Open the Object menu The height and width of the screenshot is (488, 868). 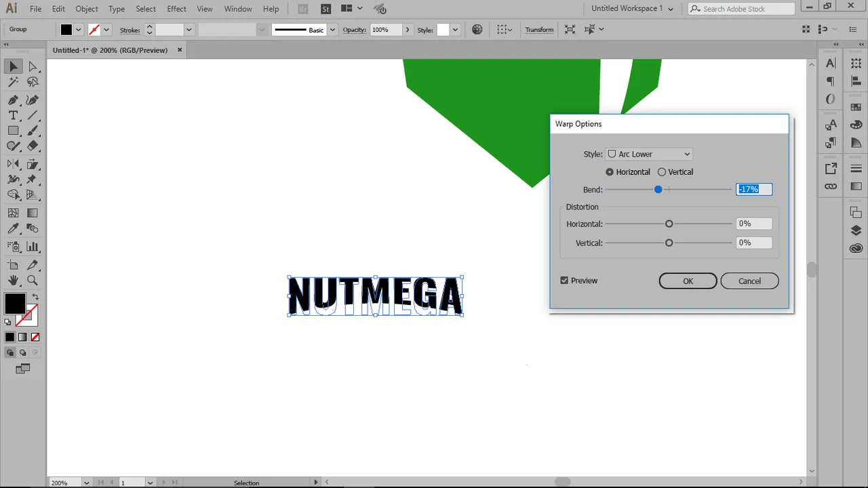pyautogui.click(x=86, y=9)
